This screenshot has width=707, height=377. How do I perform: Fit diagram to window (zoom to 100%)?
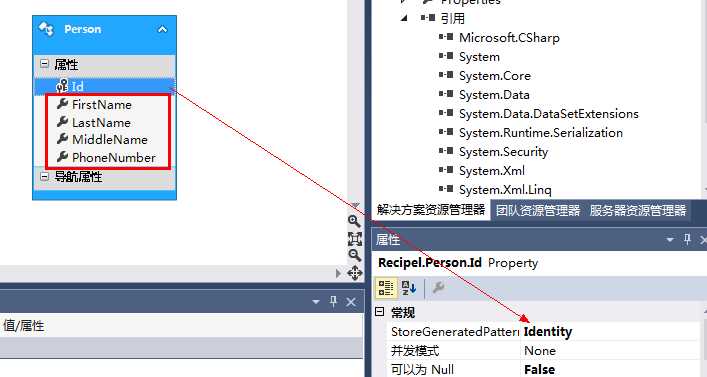tap(355, 238)
